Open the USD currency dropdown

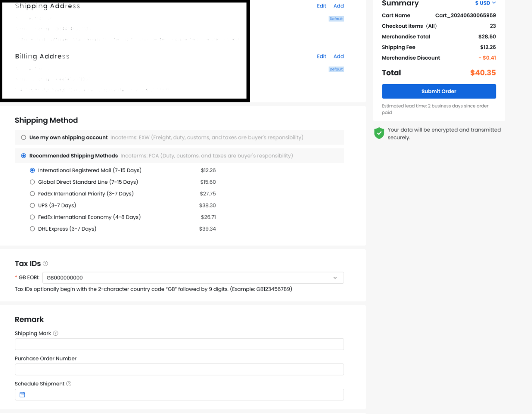485,3
